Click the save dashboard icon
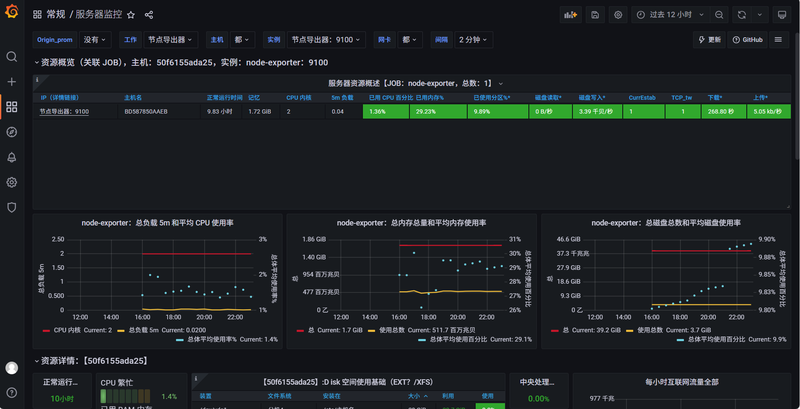The width and height of the screenshot is (800, 409). tap(596, 15)
